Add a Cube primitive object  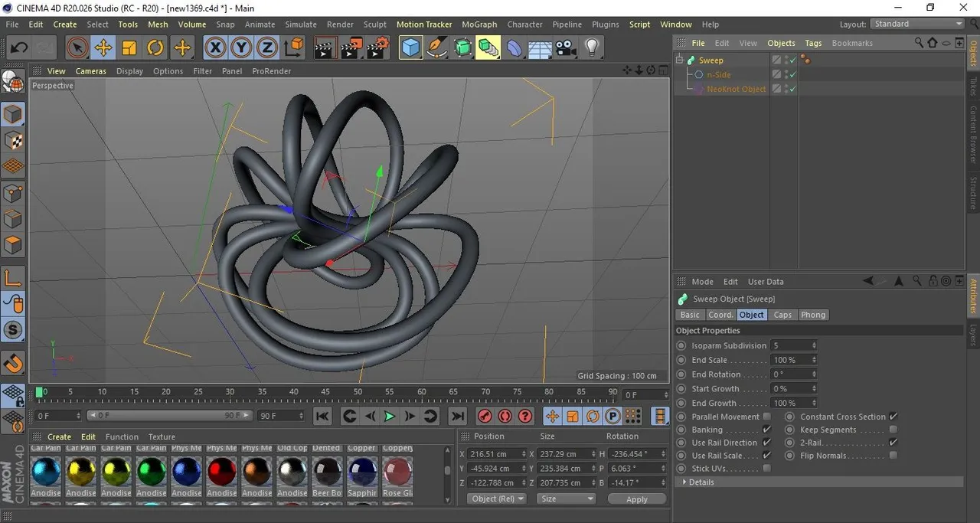pos(411,48)
